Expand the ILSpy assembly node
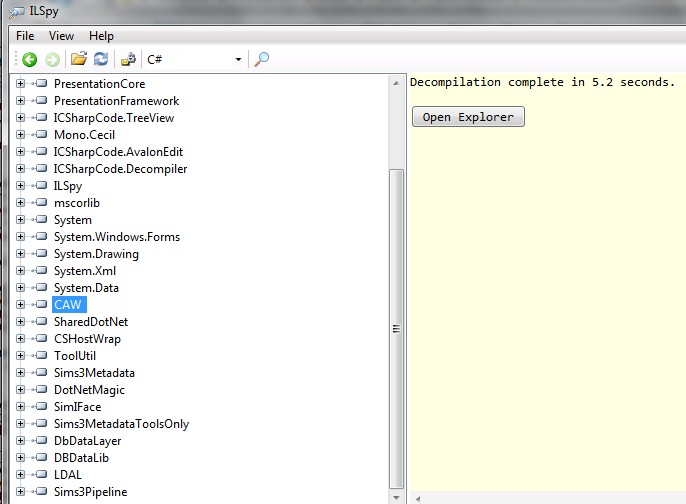This screenshot has height=504, width=686. [20, 186]
